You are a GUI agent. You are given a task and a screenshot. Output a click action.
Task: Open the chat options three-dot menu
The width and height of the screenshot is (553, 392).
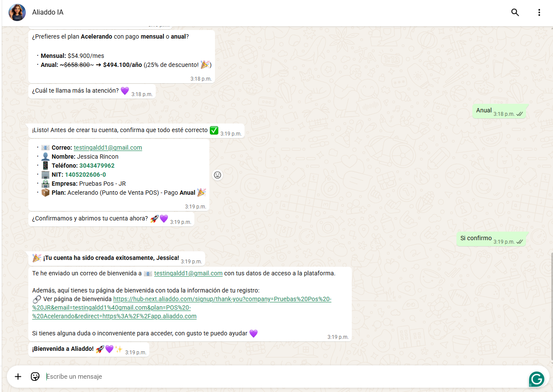tap(539, 12)
